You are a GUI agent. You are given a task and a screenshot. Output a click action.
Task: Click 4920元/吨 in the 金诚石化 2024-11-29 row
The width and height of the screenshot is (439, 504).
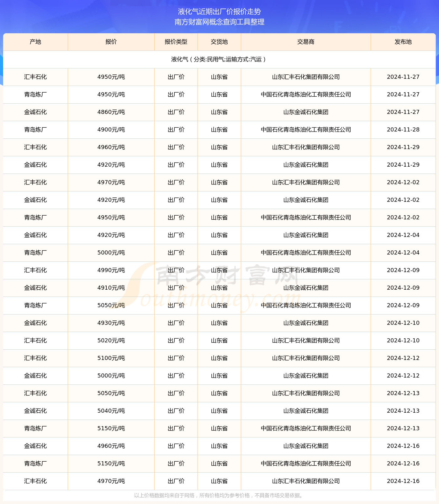111,165
